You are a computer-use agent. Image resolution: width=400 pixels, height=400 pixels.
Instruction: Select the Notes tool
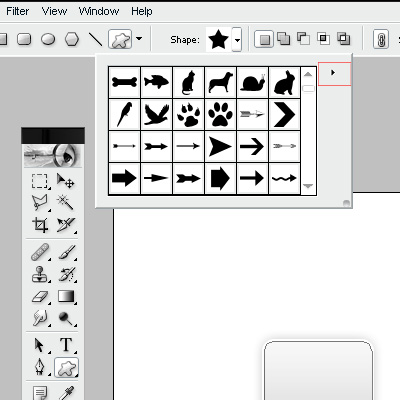tap(40, 393)
